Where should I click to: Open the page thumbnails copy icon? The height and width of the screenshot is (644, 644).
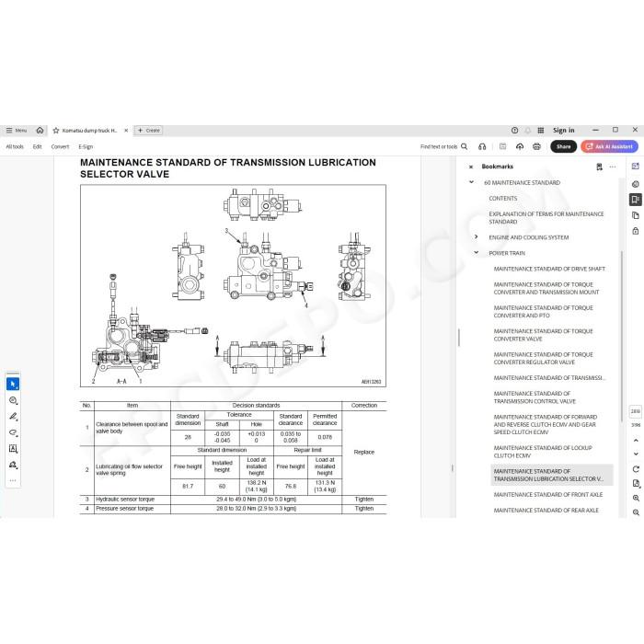point(636,215)
